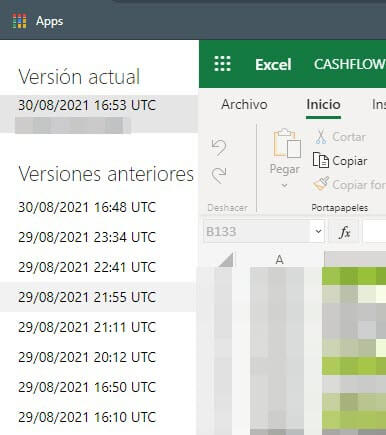Image resolution: width=386 pixels, height=435 pixels.
Task: Expand the Pegar dropdown arrow
Action: pos(284,185)
